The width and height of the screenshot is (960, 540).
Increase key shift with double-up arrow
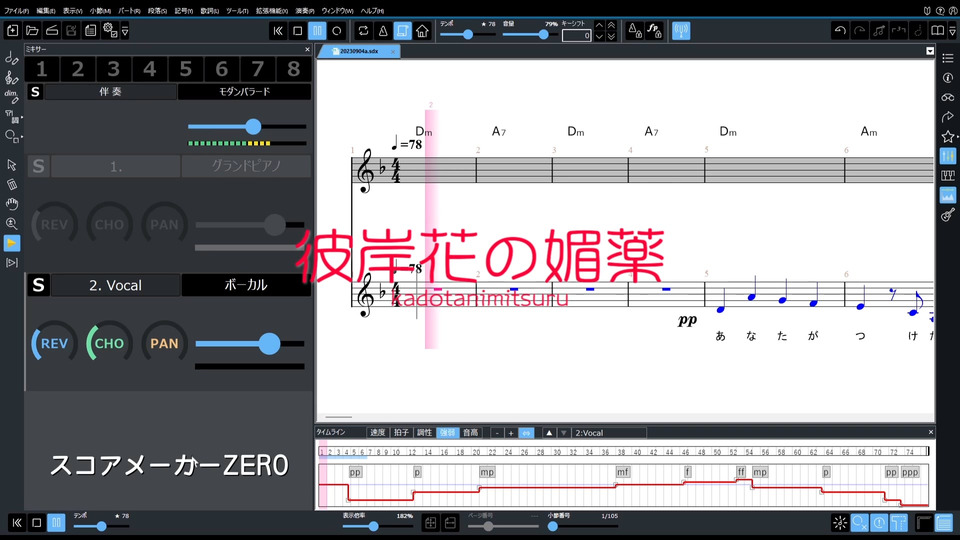pyautogui.click(x=611, y=25)
